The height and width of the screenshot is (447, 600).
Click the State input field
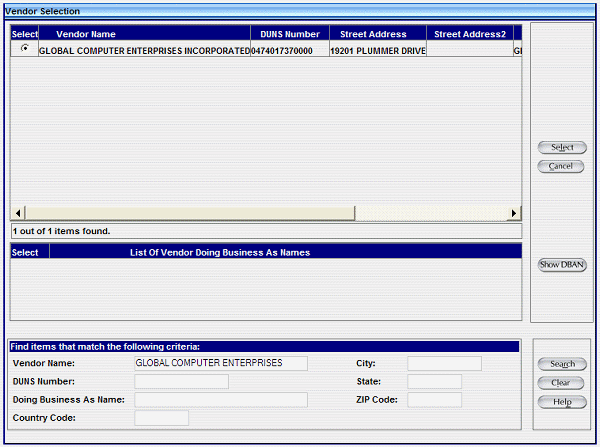[434, 382]
